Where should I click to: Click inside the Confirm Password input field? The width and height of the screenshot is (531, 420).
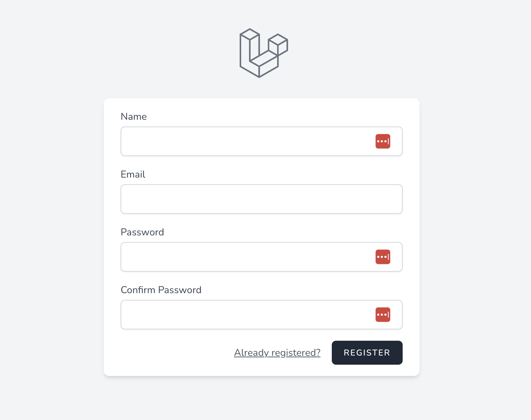tap(247, 315)
